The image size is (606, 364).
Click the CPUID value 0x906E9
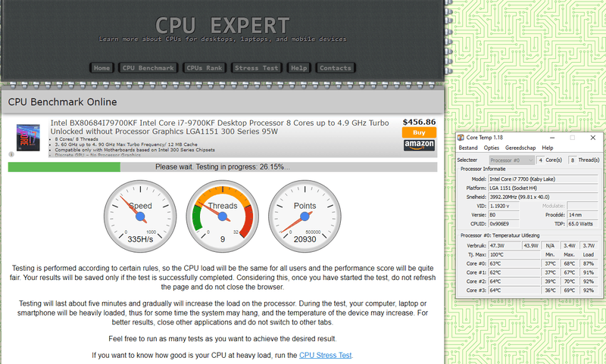point(504,224)
